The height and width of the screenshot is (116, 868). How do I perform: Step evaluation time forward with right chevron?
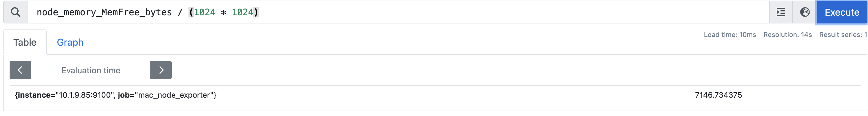[161, 70]
